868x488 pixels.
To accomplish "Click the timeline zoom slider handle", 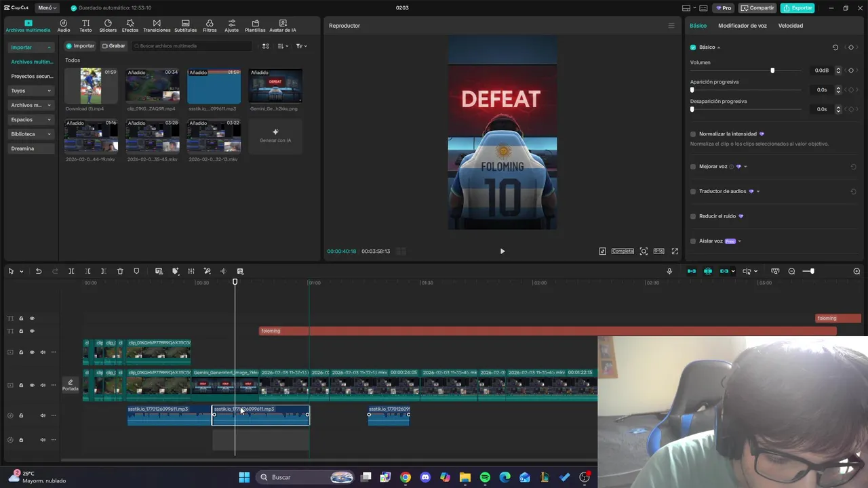I will coord(812,271).
